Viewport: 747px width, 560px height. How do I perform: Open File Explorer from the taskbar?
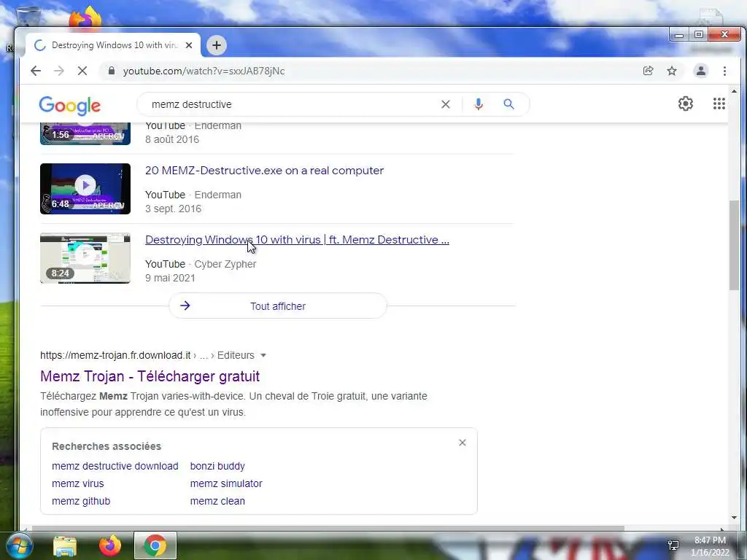point(65,545)
